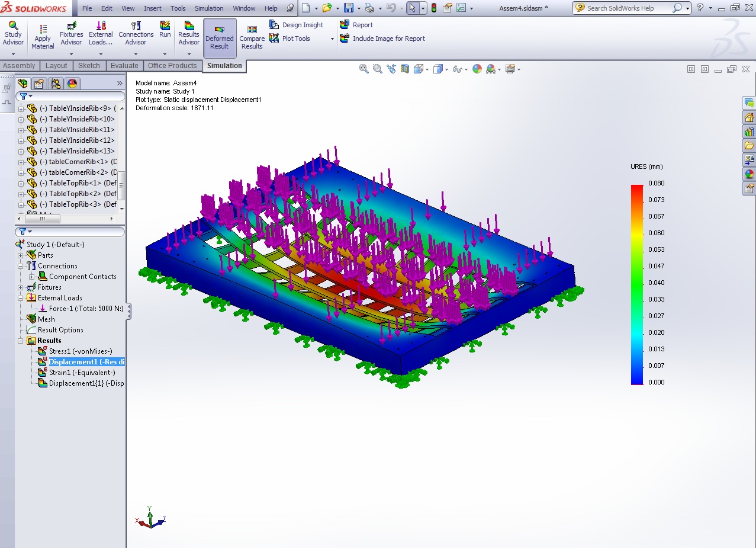This screenshot has height=548, width=756.
Task: Open the Design Insight plot
Action: [303, 25]
